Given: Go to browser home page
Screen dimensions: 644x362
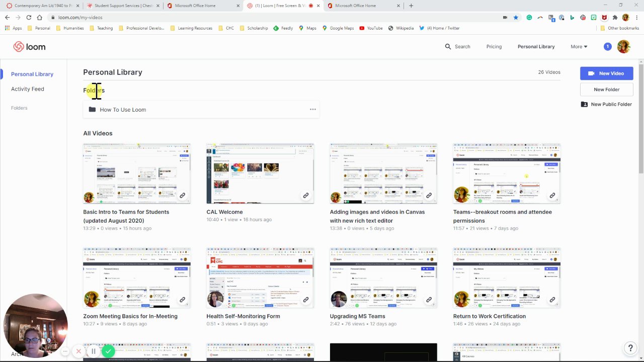Looking at the screenshot, I should point(39,17).
